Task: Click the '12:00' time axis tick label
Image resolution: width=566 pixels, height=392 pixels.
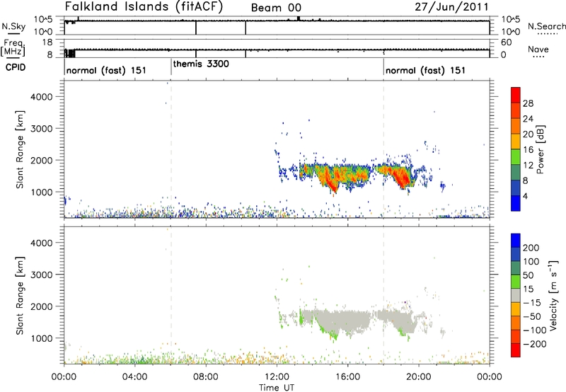Action: (277, 377)
